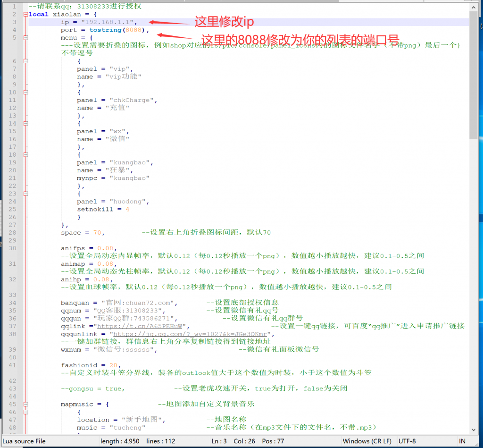Image resolution: width=483 pixels, height=448 pixels.
Task: Collapse the fold marker on line 18
Action: [x=26, y=154]
